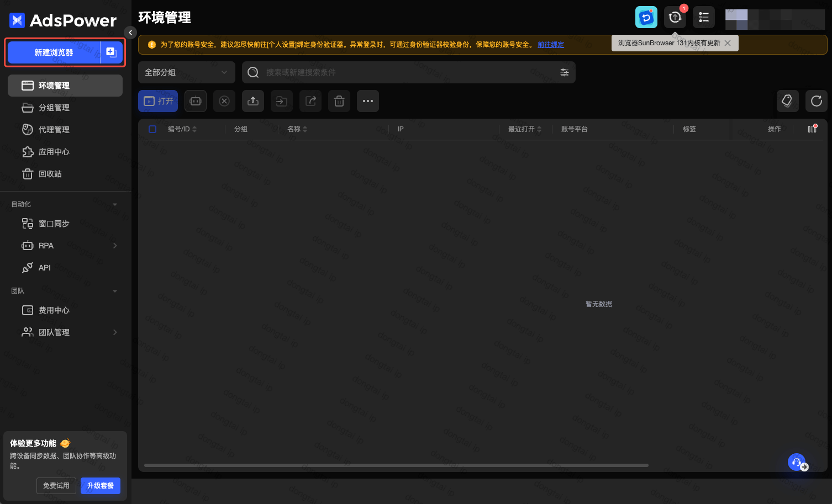
Task: Click the trash delete icon in toolbar
Action: pos(339,101)
